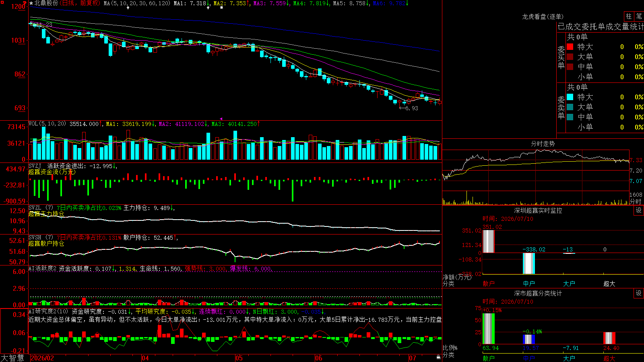Click the 2026/02 date marker on time axis

(42, 358)
